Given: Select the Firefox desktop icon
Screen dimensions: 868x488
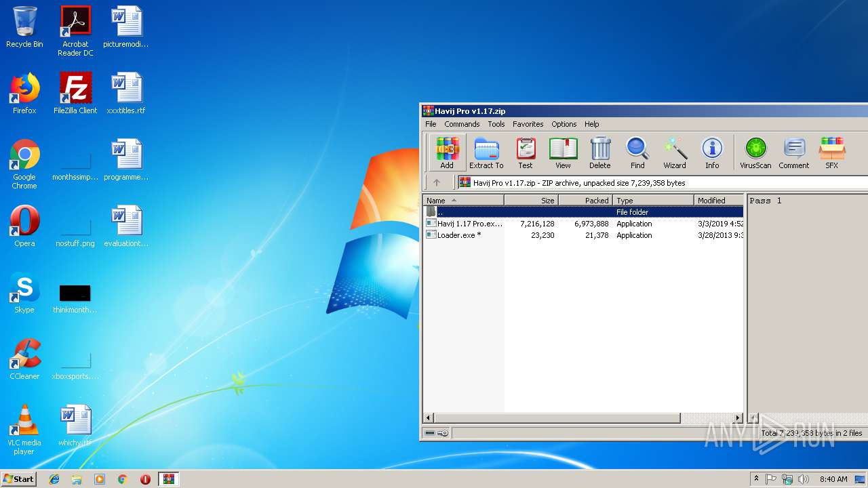Looking at the screenshot, I should click(24, 94).
